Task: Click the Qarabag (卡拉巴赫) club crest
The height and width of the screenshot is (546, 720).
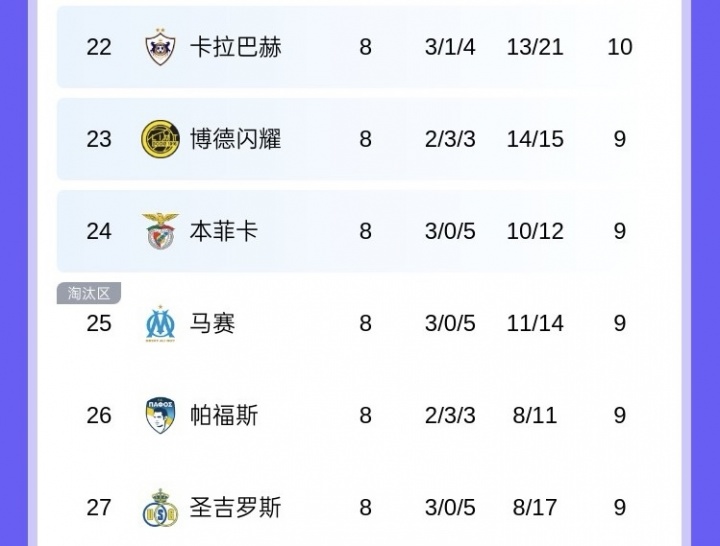Action: tap(160, 47)
